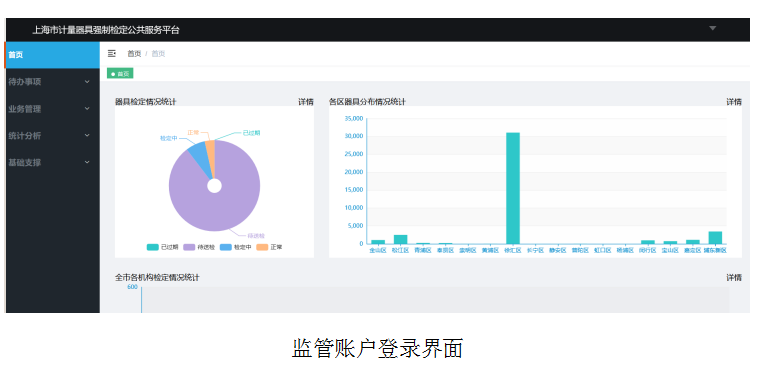Toggle 已过期 legend swatch in pie chart
Viewport: 765px width, 374px height.
click(x=153, y=247)
